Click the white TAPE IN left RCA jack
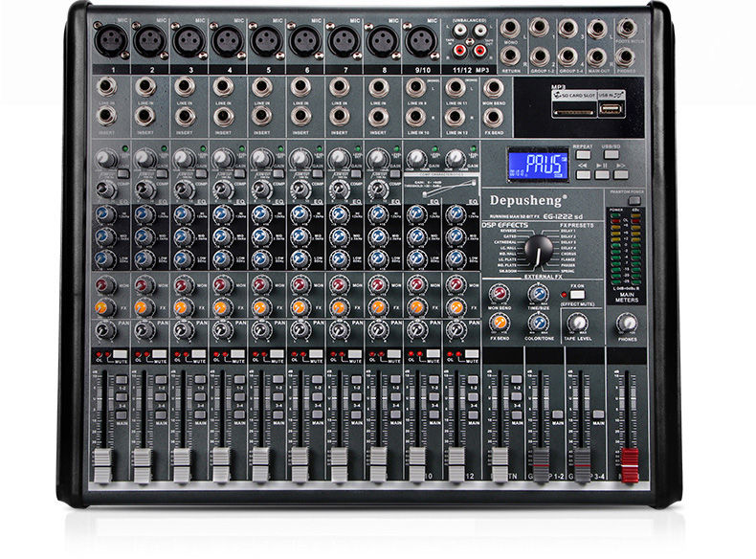Screen dimensions: 756x559 pyautogui.click(x=460, y=31)
